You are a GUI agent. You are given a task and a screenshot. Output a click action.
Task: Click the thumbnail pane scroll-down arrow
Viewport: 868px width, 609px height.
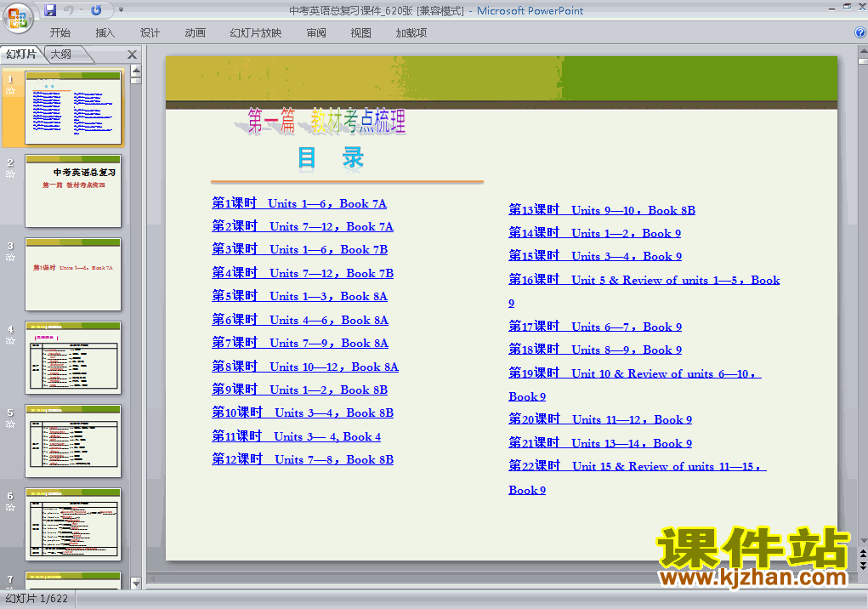136,583
